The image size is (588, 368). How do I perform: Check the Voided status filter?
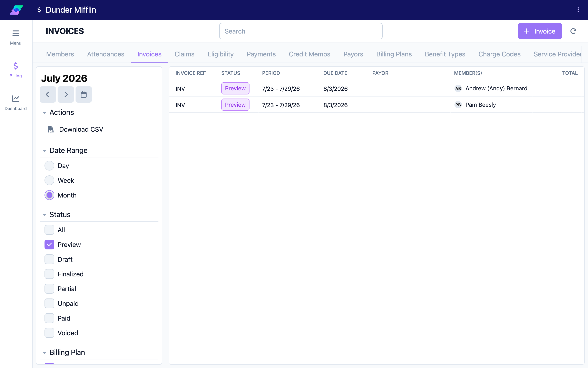pos(49,333)
